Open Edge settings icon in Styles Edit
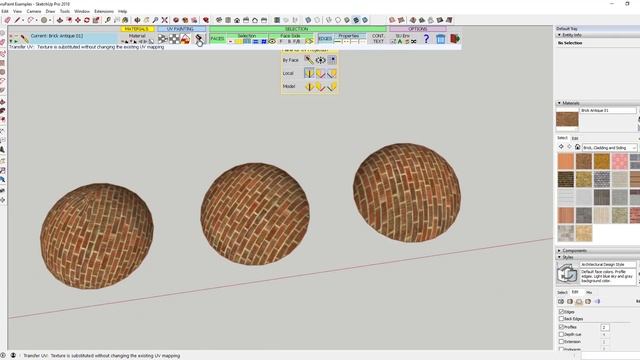This screenshot has width=640, height=360. point(561,302)
